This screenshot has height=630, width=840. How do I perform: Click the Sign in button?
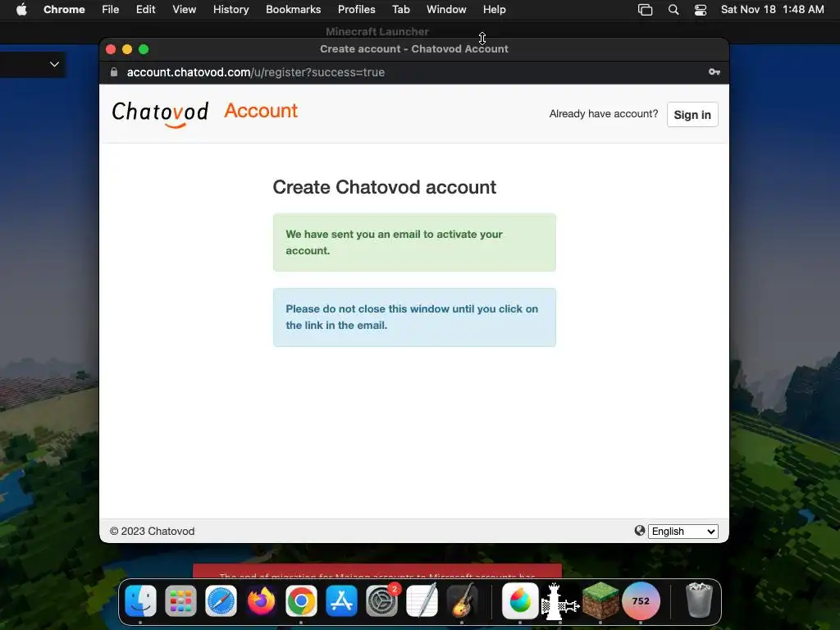(x=692, y=115)
